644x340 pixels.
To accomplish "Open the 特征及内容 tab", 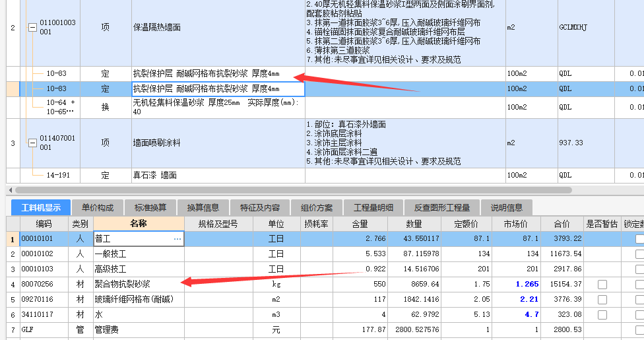I will tap(259, 207).
